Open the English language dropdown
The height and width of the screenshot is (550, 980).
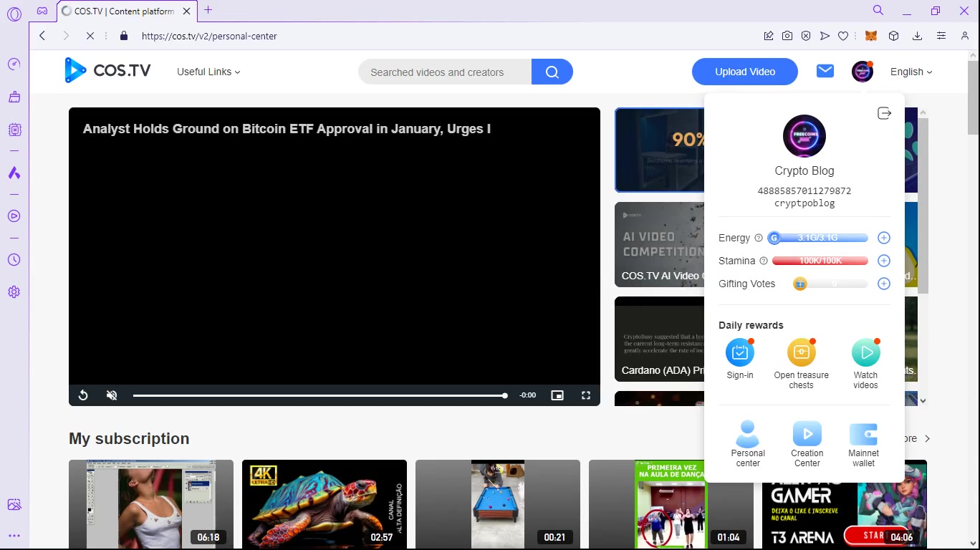(x=911, y=72)
